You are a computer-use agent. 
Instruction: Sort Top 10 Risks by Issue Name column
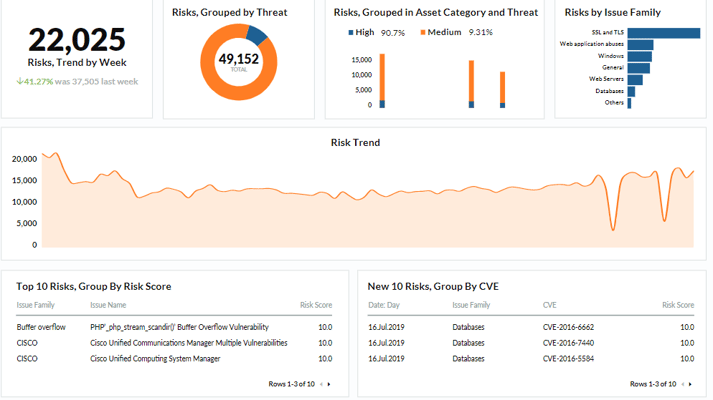pos(108,305)
